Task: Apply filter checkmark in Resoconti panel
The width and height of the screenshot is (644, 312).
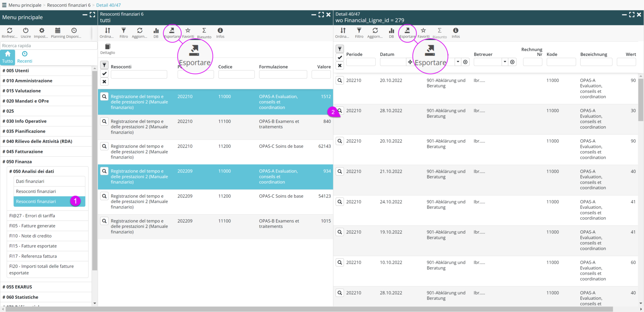Action: point(104,74)
